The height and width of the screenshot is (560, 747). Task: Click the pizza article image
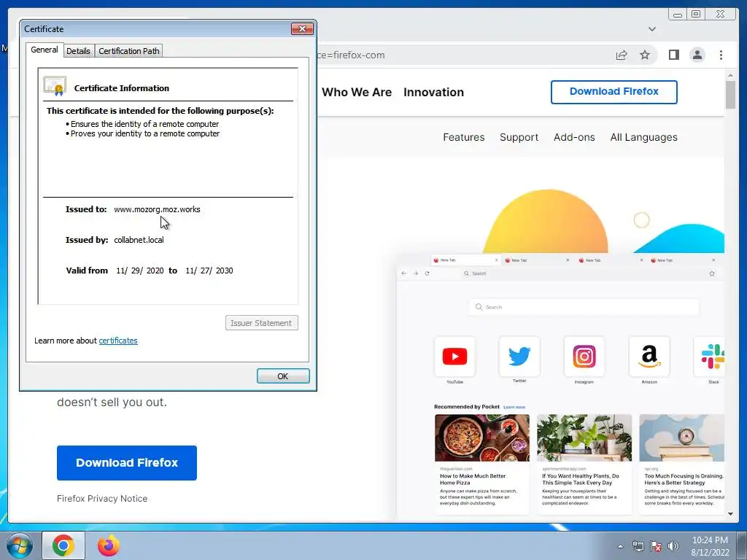[x=481, y=437]
